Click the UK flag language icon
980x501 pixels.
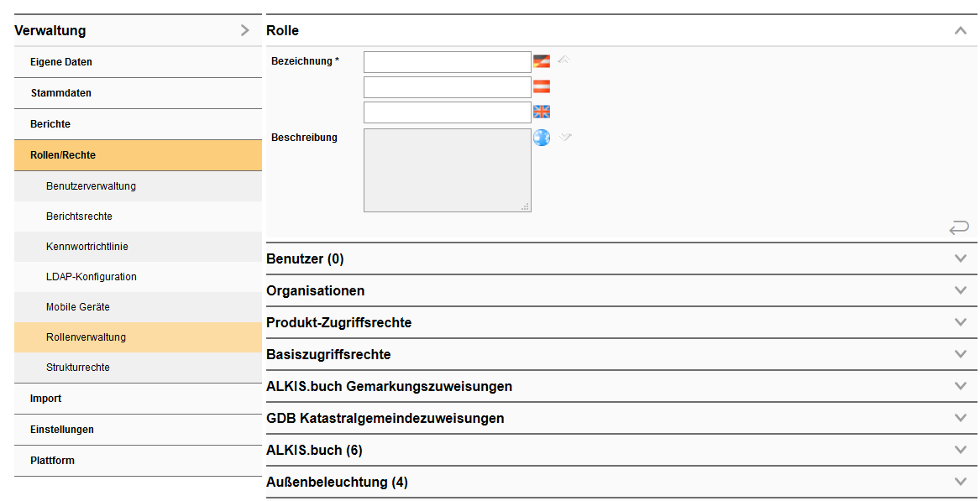(542, 112)
